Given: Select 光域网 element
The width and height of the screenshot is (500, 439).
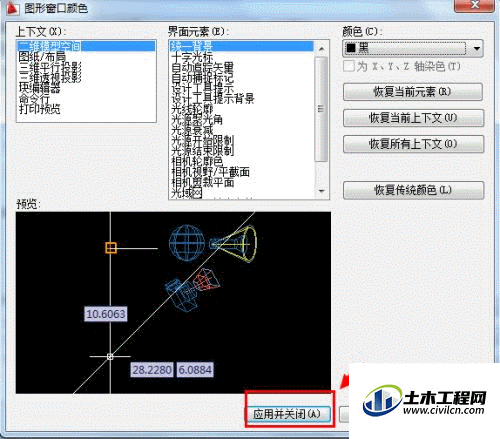Looking at the screenshot, I should [x=187, y=193].
